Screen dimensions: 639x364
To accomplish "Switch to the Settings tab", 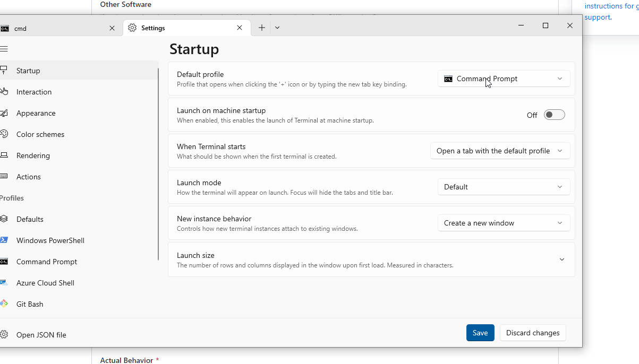I will pos(186,28).
